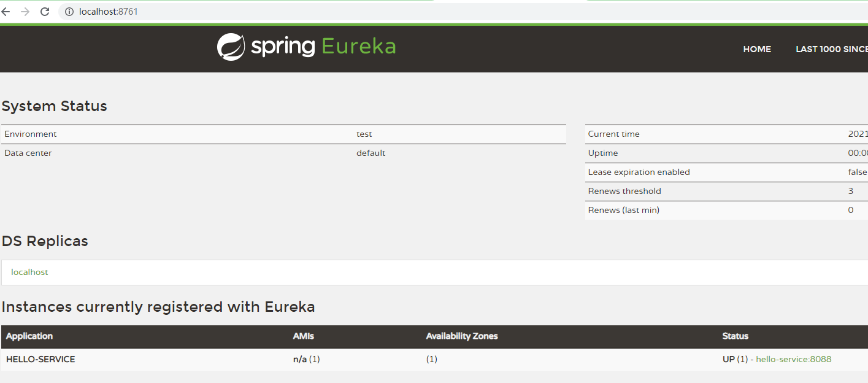Image resolution: width=868 pixels, height=383 pixels.
Task: Select the HELLO-SERVICE application cell
Action: point(40,359)
